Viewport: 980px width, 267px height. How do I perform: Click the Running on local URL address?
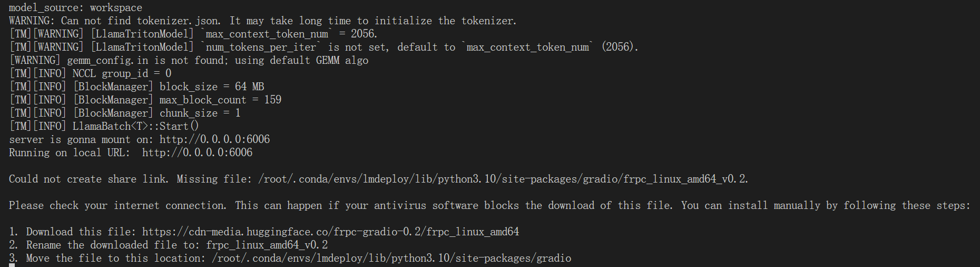(x=197, y=152)
